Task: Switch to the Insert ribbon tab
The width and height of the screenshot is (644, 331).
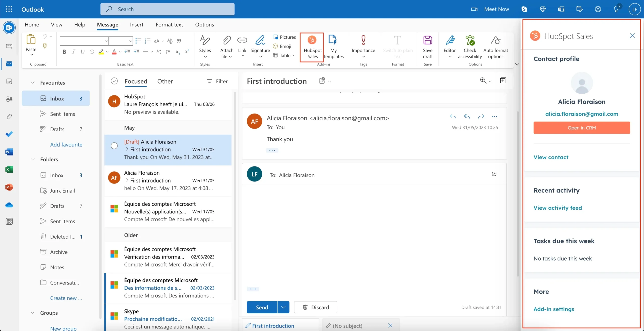Action: 137,24
